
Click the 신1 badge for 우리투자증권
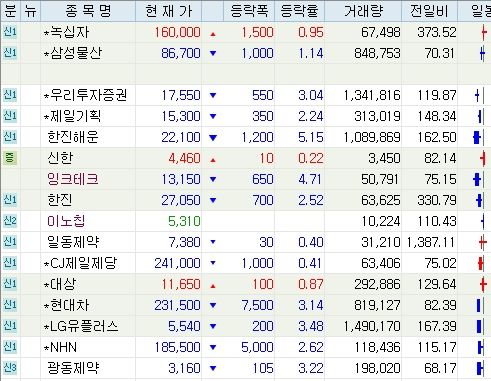click(10, 95)
